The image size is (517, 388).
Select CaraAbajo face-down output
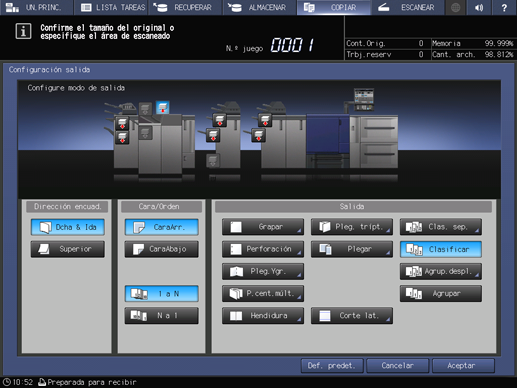tap(162, 249)
